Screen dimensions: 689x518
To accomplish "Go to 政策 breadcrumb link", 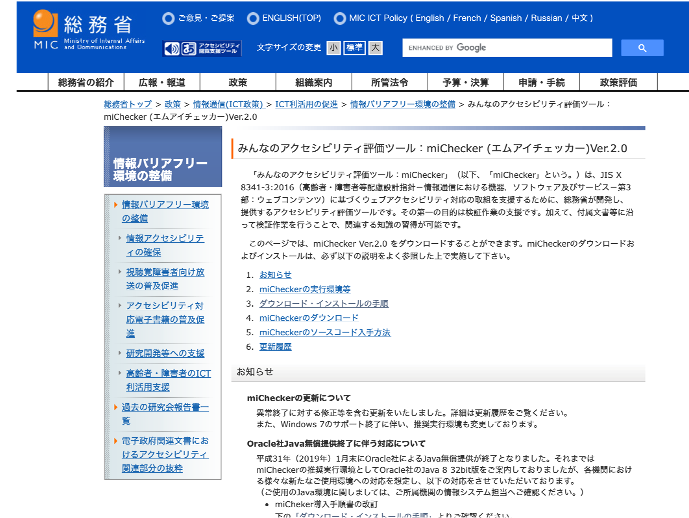I will tap(172, 104).
